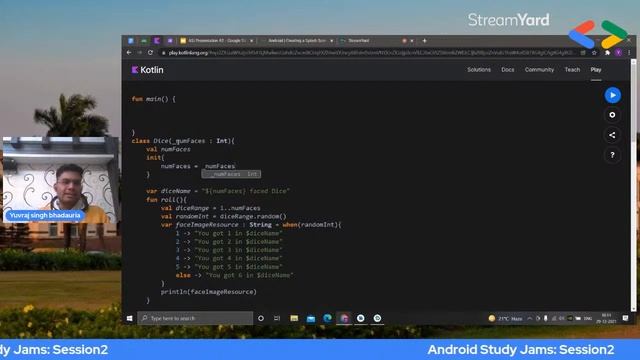Open Microsoft Edge from taskbar

pos(327,318)
